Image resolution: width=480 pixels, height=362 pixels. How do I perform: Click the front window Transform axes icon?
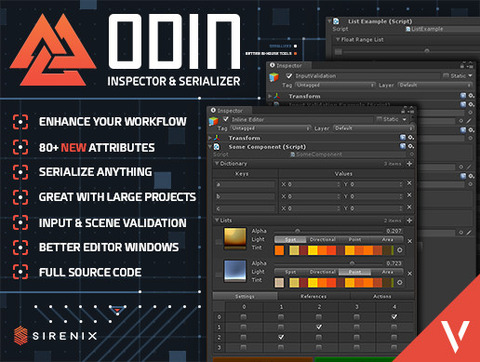[217, 138]
